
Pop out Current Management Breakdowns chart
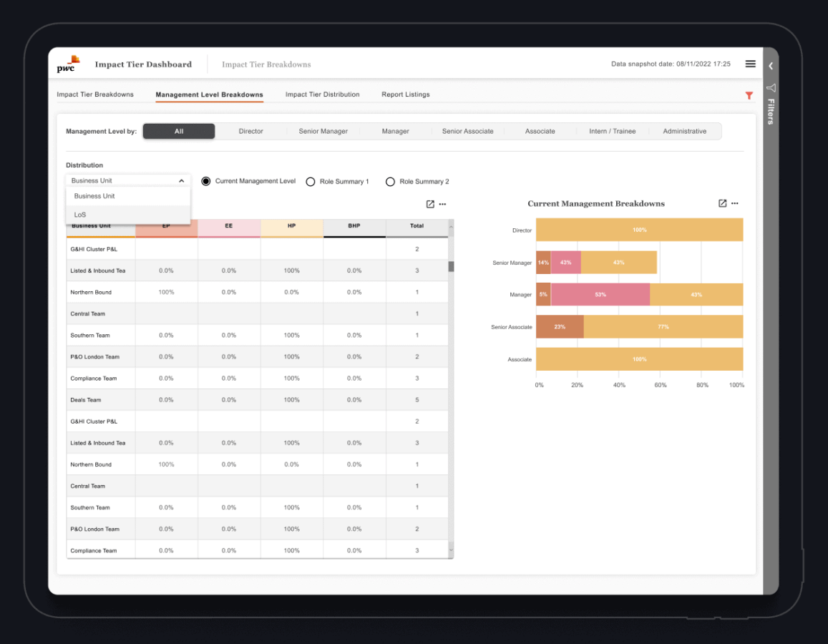click(x=722, y=203)
